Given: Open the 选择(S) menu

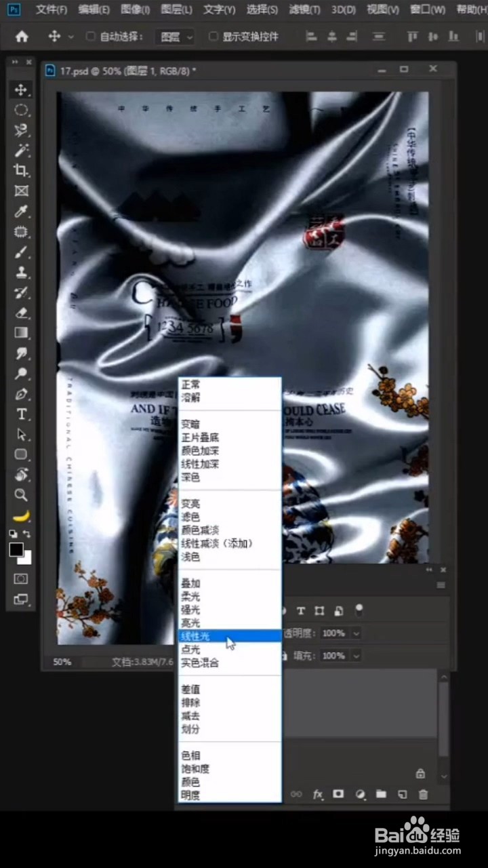Looking at the screenshot, I should [262, 9].
